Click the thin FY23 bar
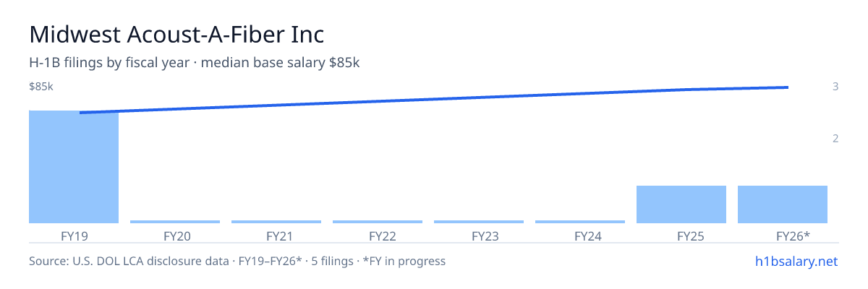This screenshot has height=289, width=868. point(479,222)
